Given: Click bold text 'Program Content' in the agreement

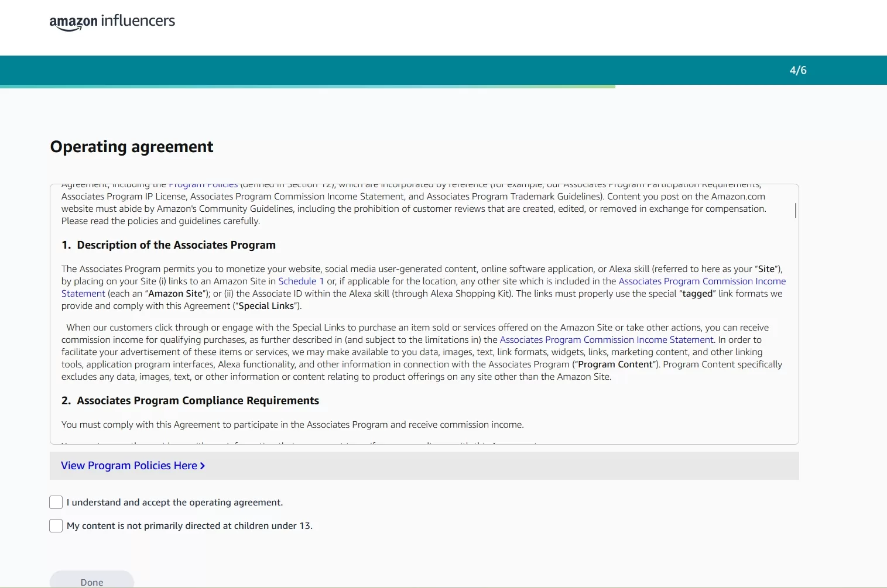Looking at the screenshot, I should click(615, 365).
